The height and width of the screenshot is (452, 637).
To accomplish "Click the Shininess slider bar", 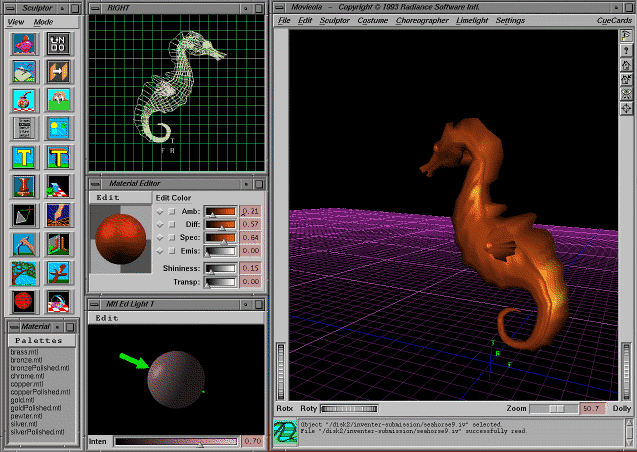I will pyautogui.click(x=218, y=269).
